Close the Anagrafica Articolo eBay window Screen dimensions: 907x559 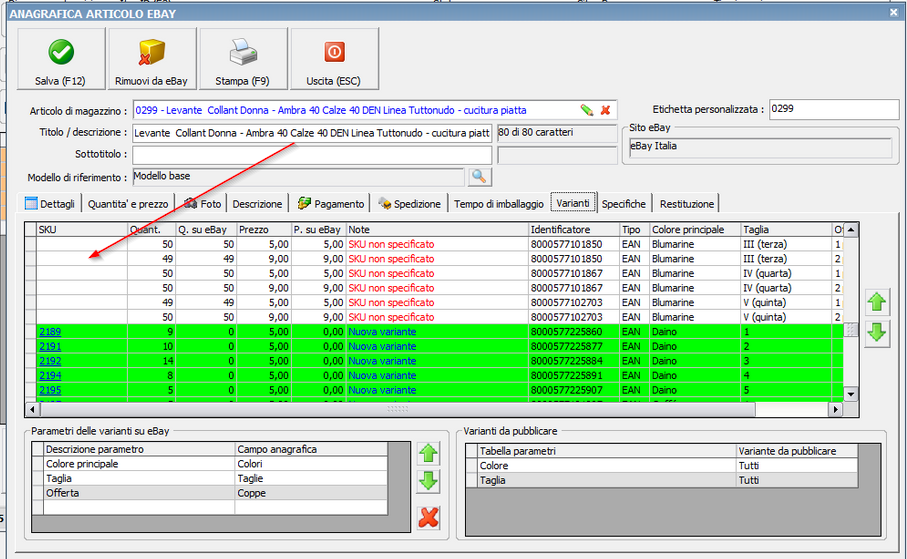(x=893, y=12)
